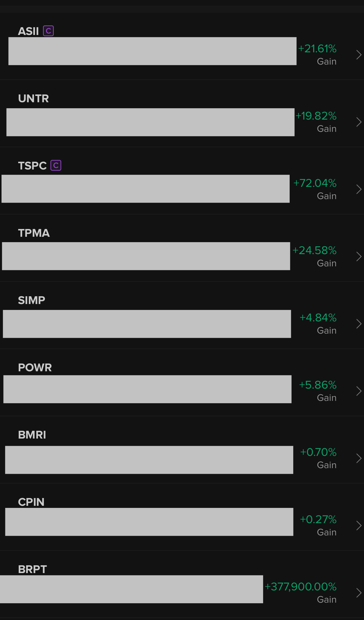Tap the chevron on the TSPC row
Viewport: 364px width, 620px height.
click(x=359, y=189)
